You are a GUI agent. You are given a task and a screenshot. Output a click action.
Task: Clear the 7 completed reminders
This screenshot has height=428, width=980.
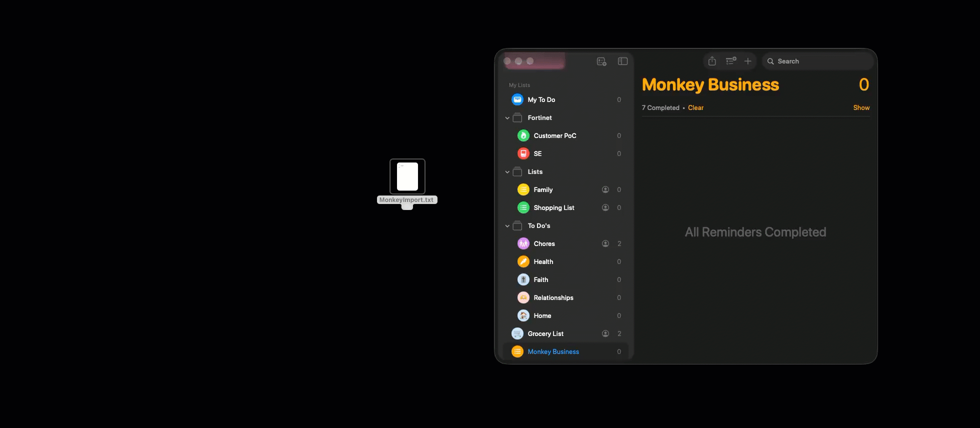pos(695,107)
